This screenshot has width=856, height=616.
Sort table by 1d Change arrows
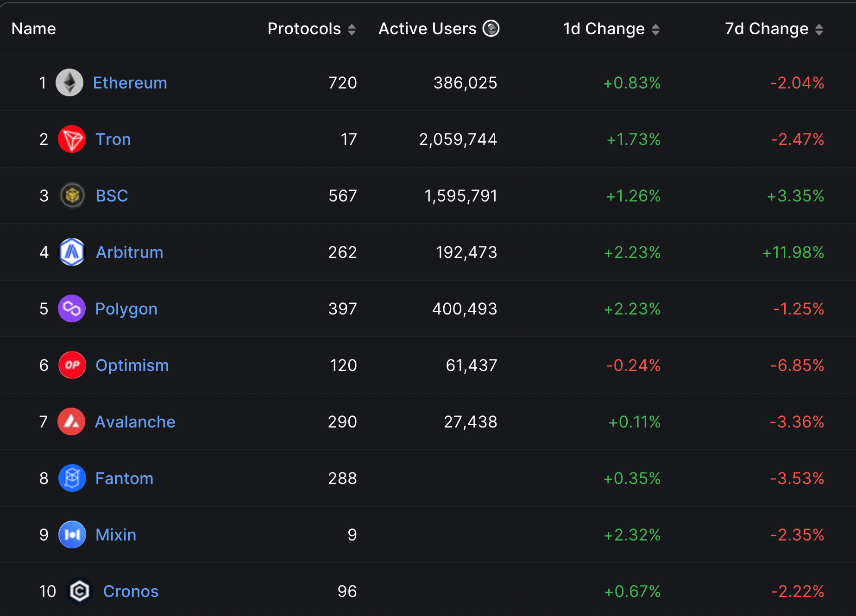click(655, 30)
